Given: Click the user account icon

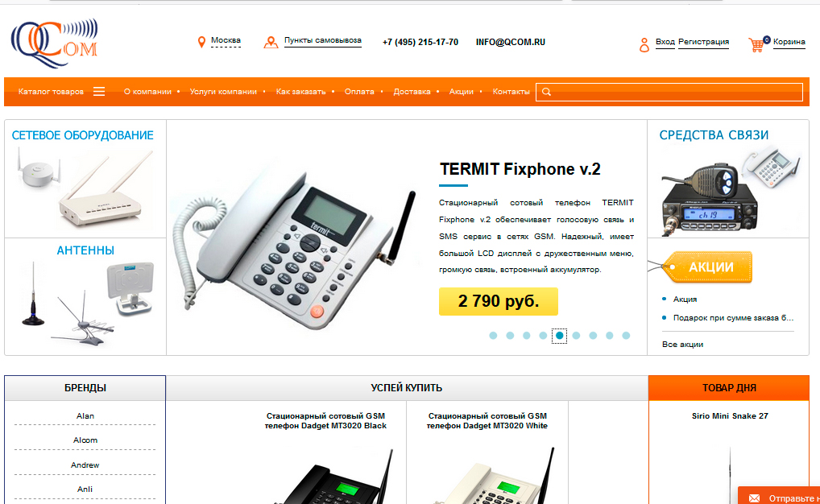Looking at the screenshot, I should click(x=644, y=44).
